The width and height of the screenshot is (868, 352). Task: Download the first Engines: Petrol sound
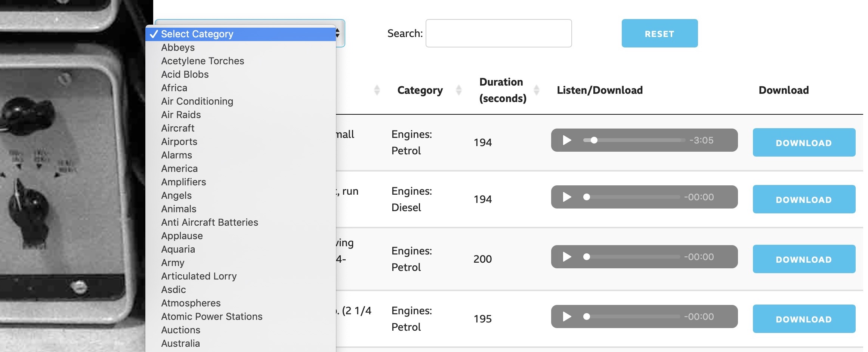pyautogui.click(x=804, y=142)
